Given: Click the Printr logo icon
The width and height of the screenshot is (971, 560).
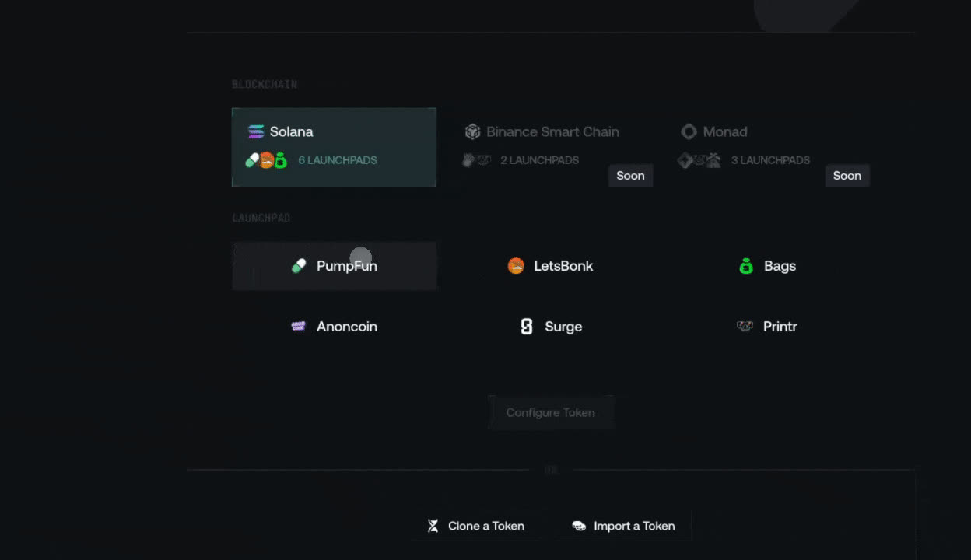Looking at the screenshot, I should (745, 327).
